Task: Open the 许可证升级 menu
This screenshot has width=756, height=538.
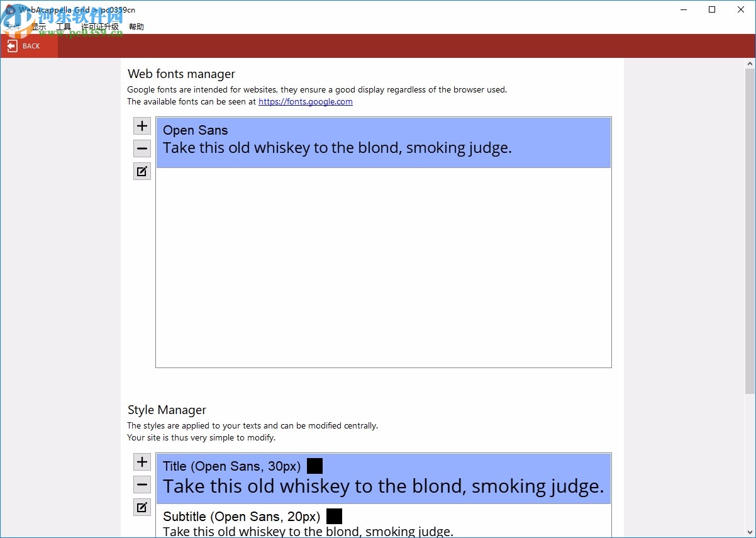Action: tap(100, 27)
